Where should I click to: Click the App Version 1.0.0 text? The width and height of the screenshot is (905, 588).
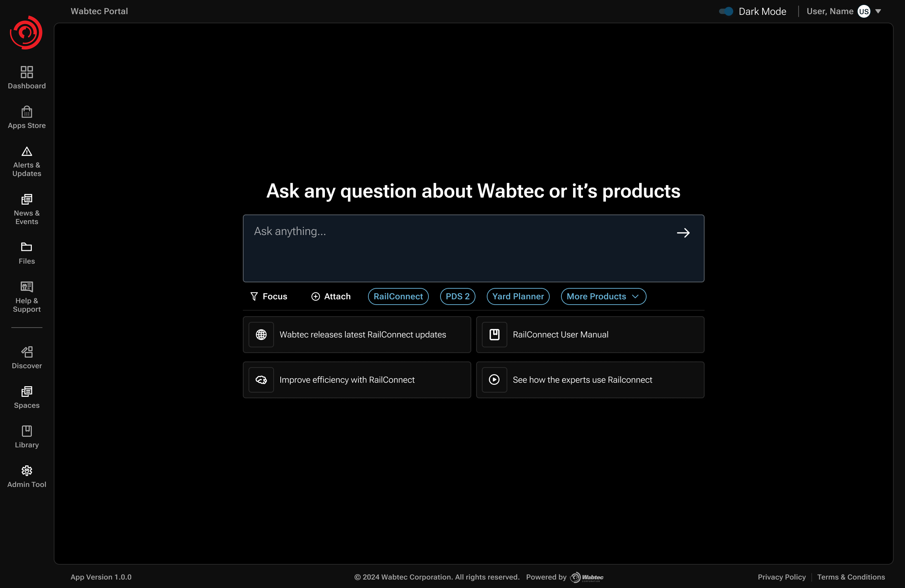[x=101, y=577]
